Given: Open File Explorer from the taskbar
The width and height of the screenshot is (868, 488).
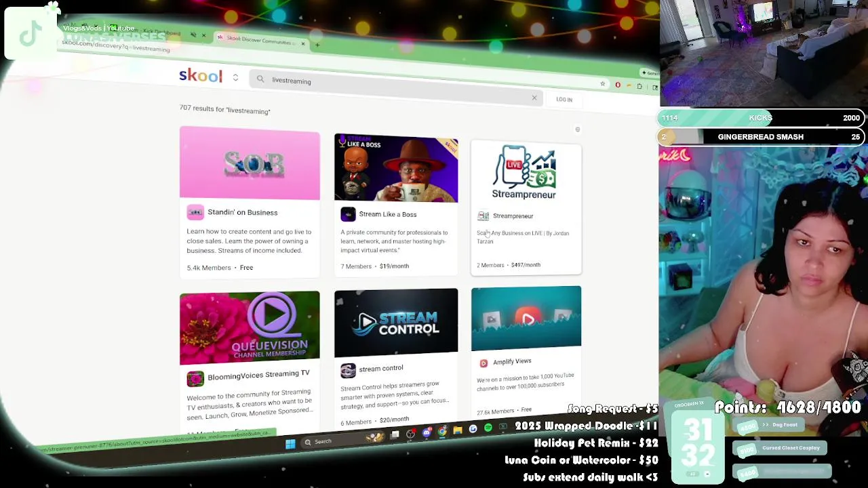Looking at the screenshot, I should [x=458, y=430].
